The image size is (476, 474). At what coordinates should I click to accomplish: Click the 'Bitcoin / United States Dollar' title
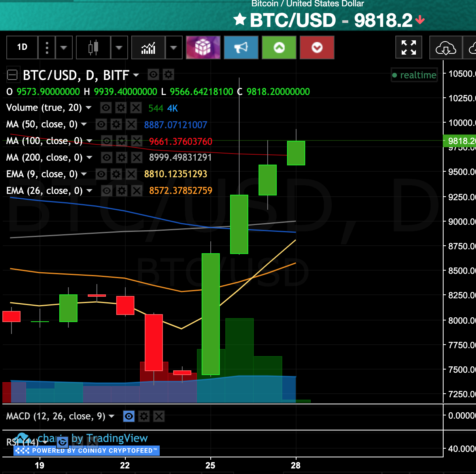click(308, 4)
